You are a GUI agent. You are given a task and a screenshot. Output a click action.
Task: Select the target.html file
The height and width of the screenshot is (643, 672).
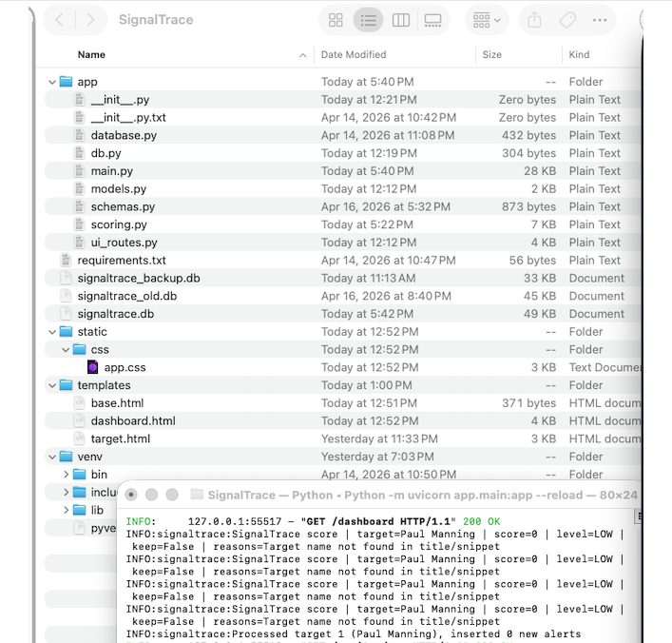(342, 438)
